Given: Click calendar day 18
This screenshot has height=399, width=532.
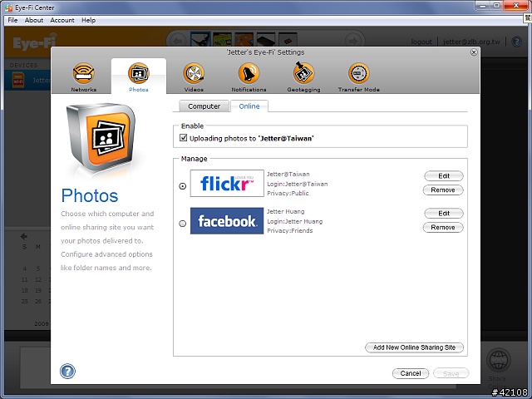Looking at the screenshot, I should point(24,290).
